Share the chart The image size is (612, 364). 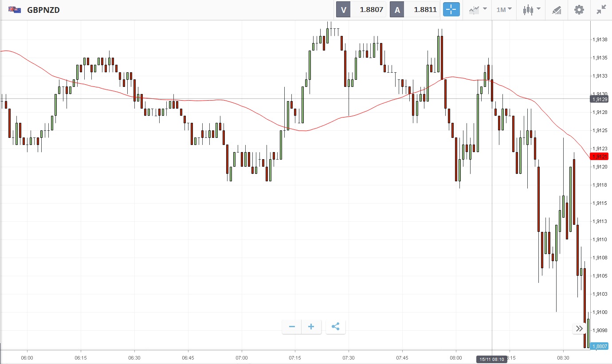coord(336,327)
